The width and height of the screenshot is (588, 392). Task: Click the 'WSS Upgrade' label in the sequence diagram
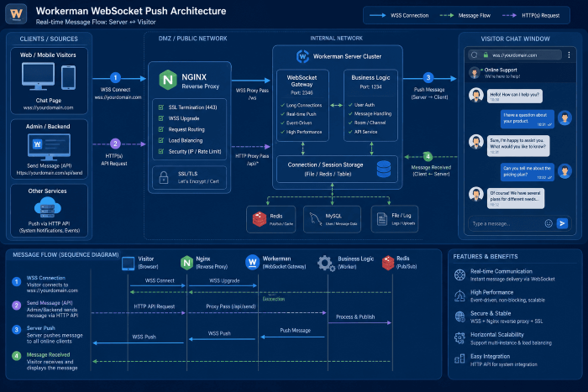(x=224, y=280)
